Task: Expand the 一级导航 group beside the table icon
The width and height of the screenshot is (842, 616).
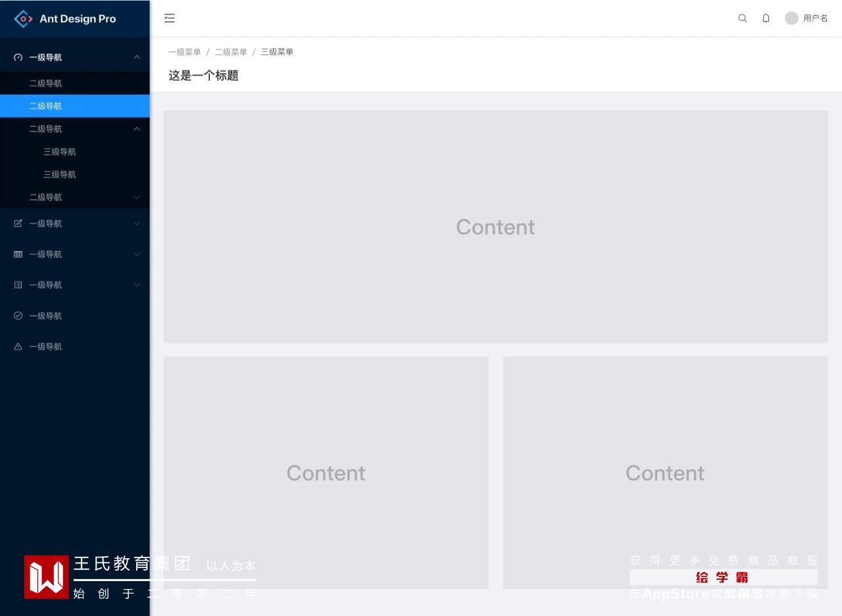Action: (x=75, y=254)
